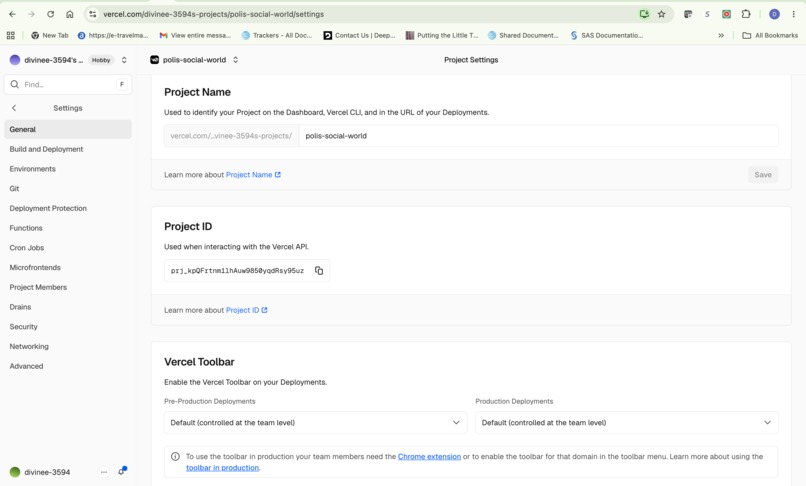Open the SAS Documentation bookmark

(x=607, y=35)
